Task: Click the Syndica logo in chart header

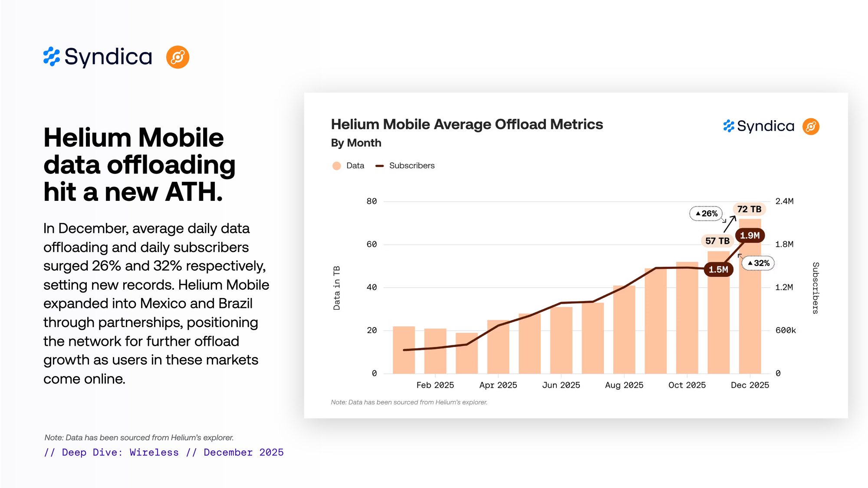Action: [x=759, y=126]
